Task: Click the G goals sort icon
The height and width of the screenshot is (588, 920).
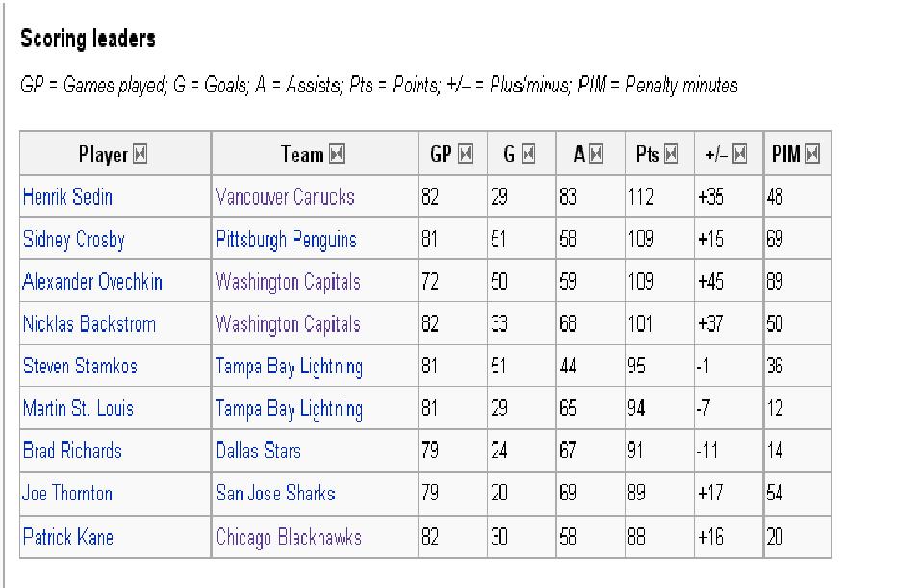Action: (528, 154)
